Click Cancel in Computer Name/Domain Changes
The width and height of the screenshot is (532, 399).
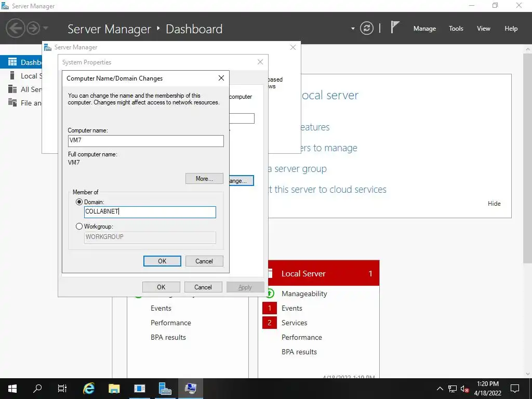click(x=204, y=261)
